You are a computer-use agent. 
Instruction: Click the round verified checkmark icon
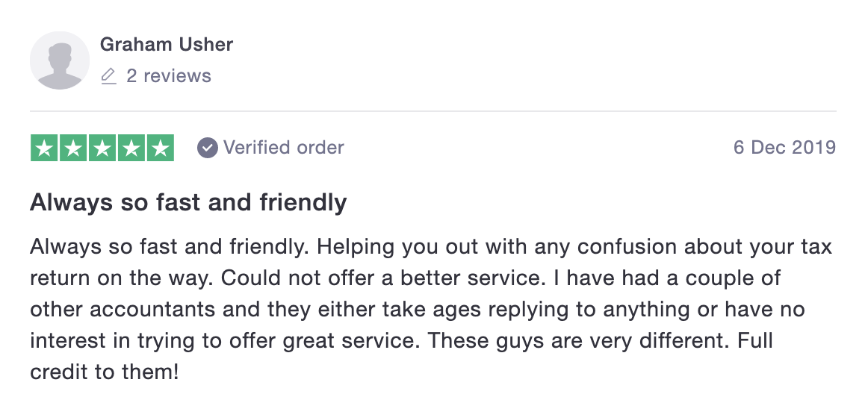tap(208, 148)
